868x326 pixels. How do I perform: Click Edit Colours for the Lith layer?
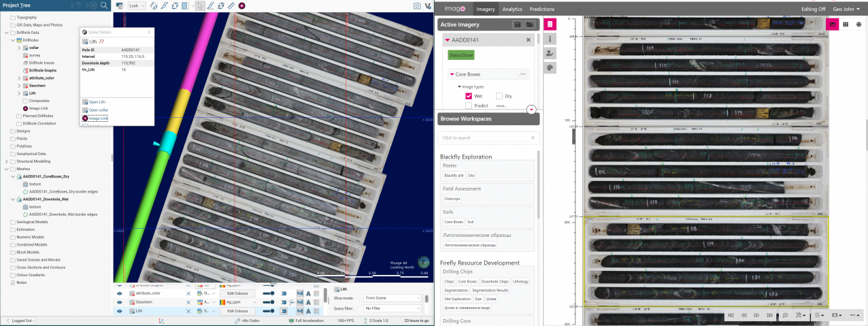click(237, 311)
